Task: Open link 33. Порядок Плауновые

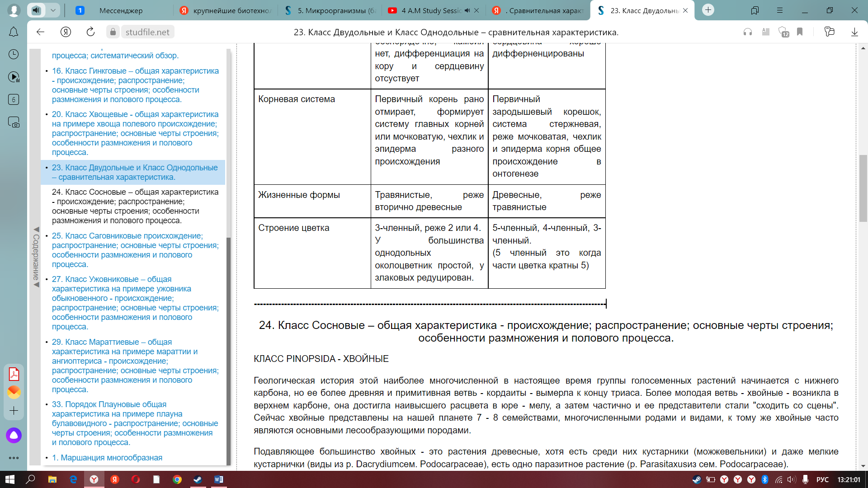Action: tap(135, 423)
